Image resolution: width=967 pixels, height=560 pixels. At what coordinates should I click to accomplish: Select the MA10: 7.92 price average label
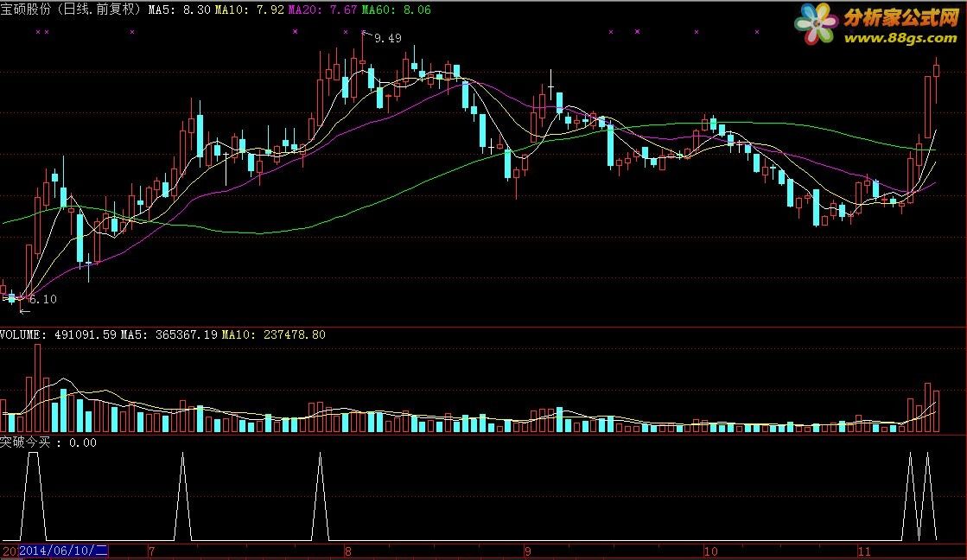tap(250, 10)
